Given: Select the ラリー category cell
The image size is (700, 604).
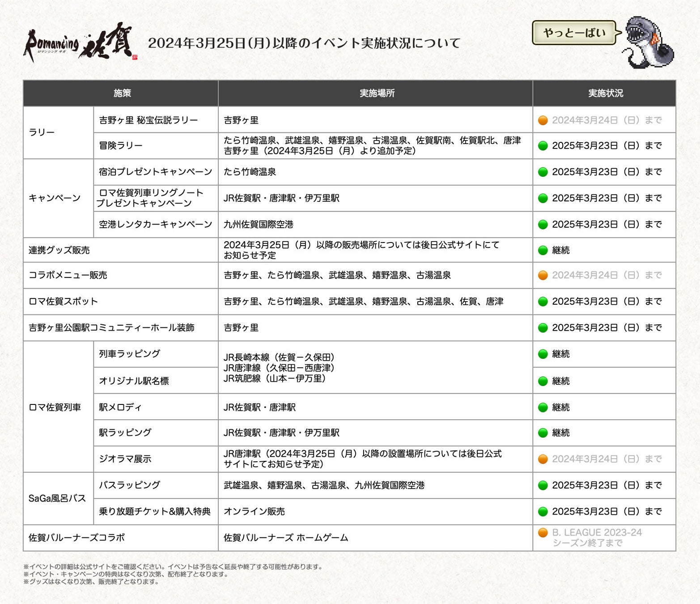Looking at the screenshot, I should point(58,132).
